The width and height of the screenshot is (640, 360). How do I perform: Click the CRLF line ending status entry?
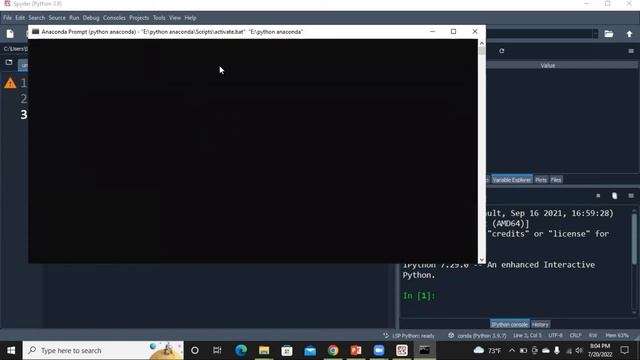(576, 336)
